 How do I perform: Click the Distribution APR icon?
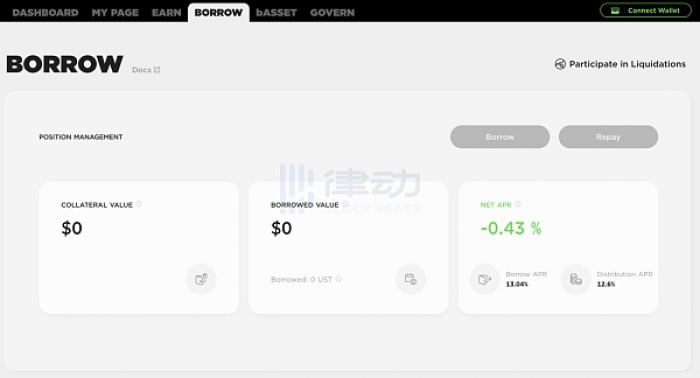576,279
